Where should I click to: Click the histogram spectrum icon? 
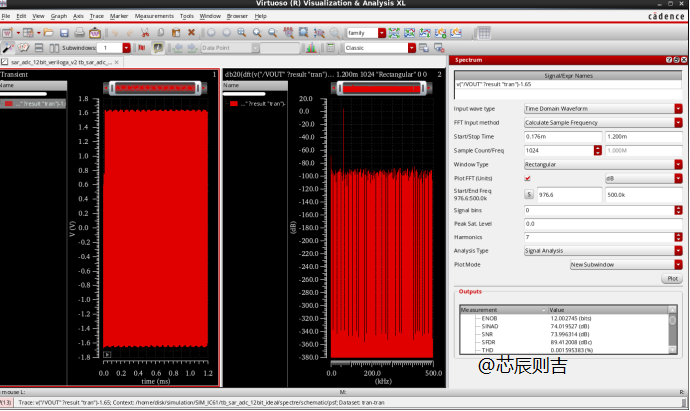[311, 48]
